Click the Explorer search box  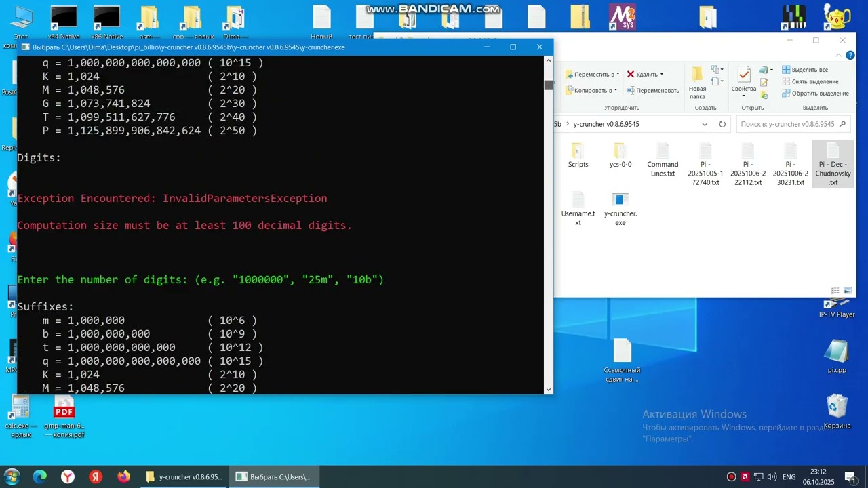click(x=793, y=125)
